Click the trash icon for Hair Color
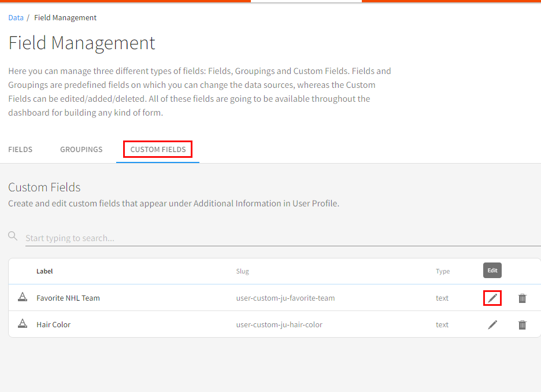541x392 pixels. (x=523, y=325)
